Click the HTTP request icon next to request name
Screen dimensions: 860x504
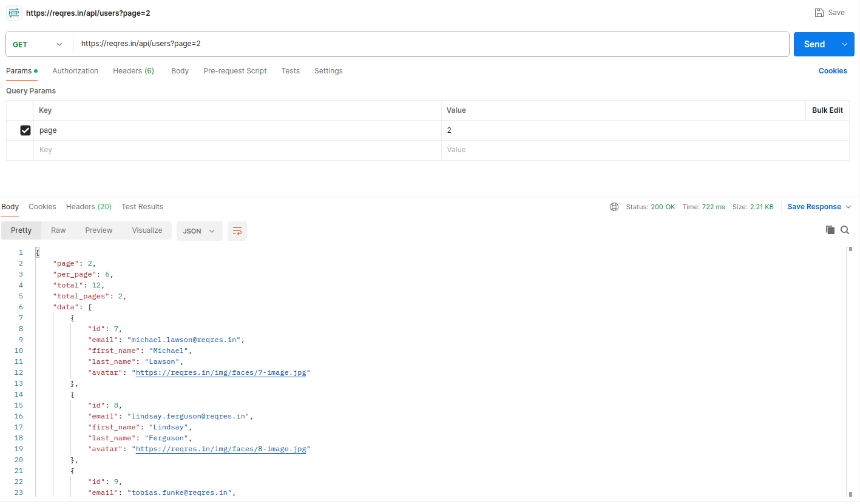point(13,12)
